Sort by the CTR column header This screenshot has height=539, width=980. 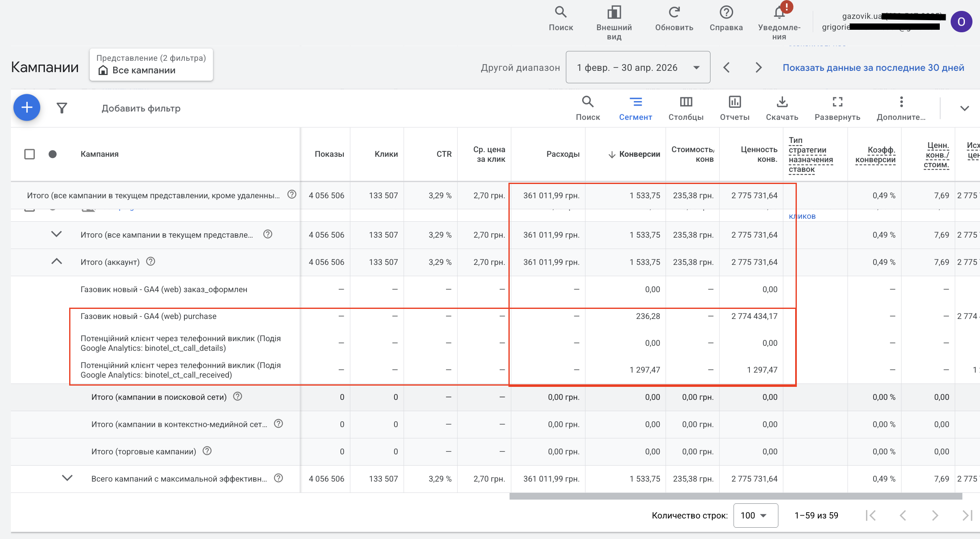tap(444, 154)
